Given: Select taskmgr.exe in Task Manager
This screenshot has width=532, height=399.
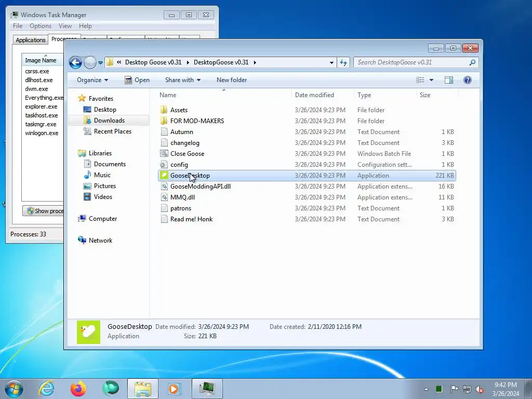Looking at the screenshot, I should pyautogui.click(x=41, y=124).
